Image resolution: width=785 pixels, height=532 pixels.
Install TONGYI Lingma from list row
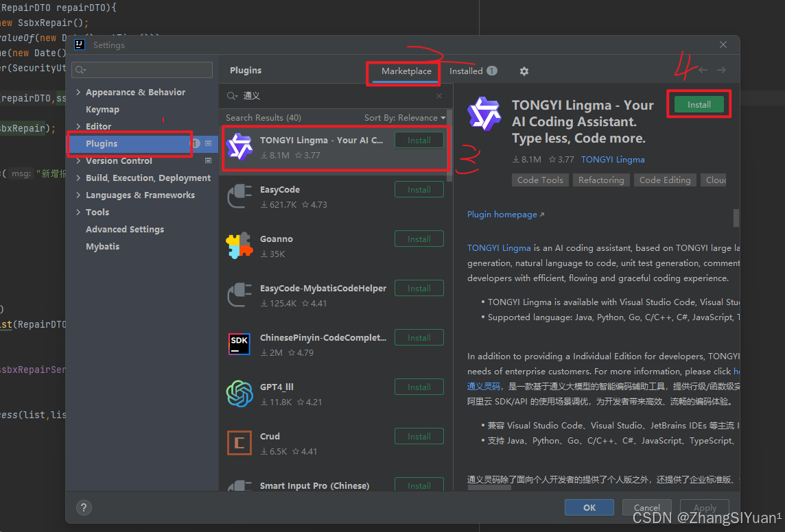(x=419, y=141)
